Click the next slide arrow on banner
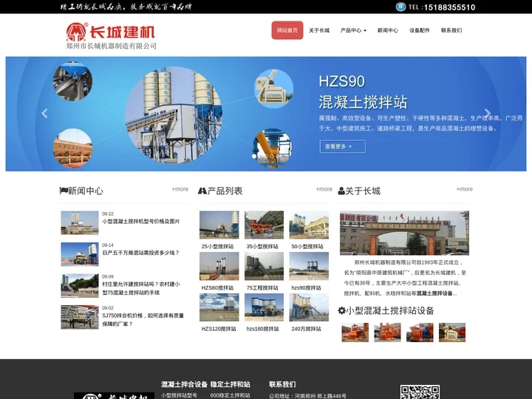 [487, 114]
